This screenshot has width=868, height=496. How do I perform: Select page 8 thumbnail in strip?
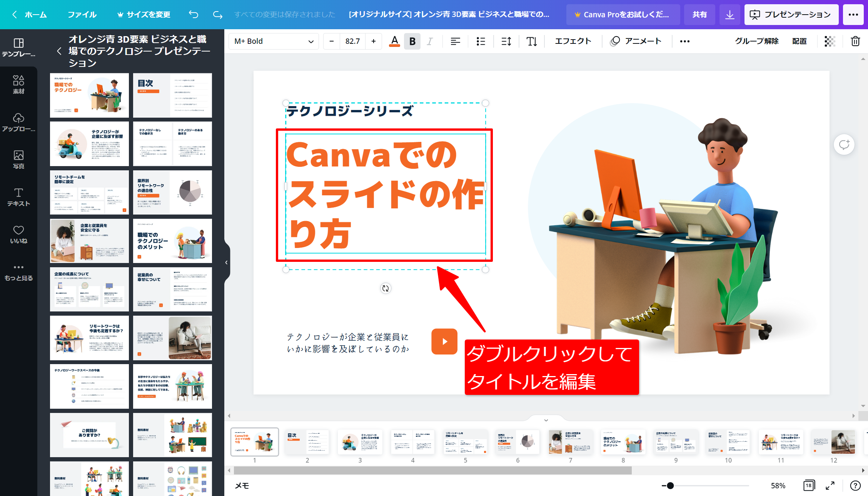(x=623, y=442)
